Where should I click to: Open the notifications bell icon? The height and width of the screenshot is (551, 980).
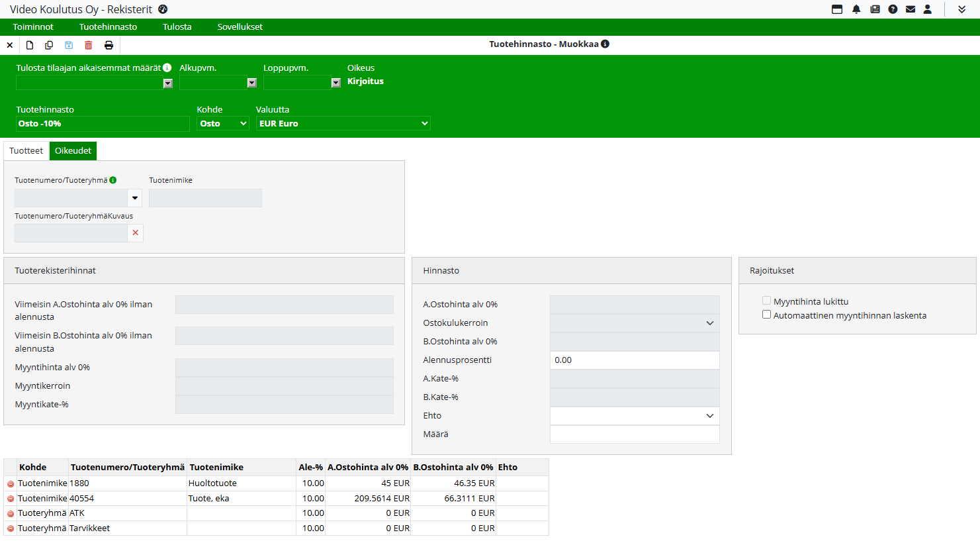[856, 9]
